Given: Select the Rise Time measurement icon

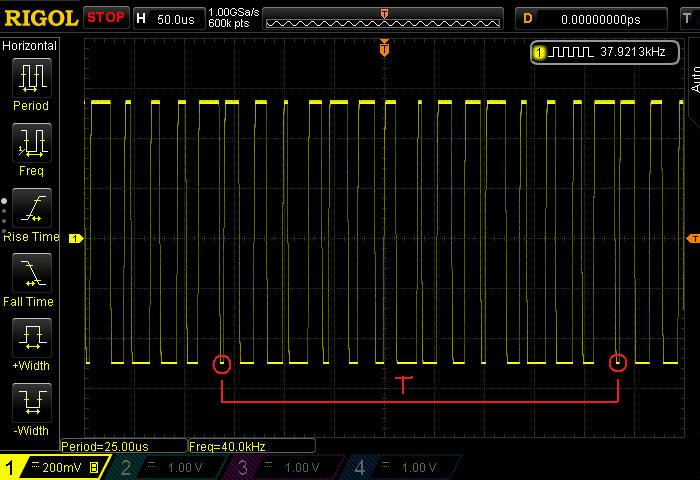Looking at the screenshot, I should (30, 208).
